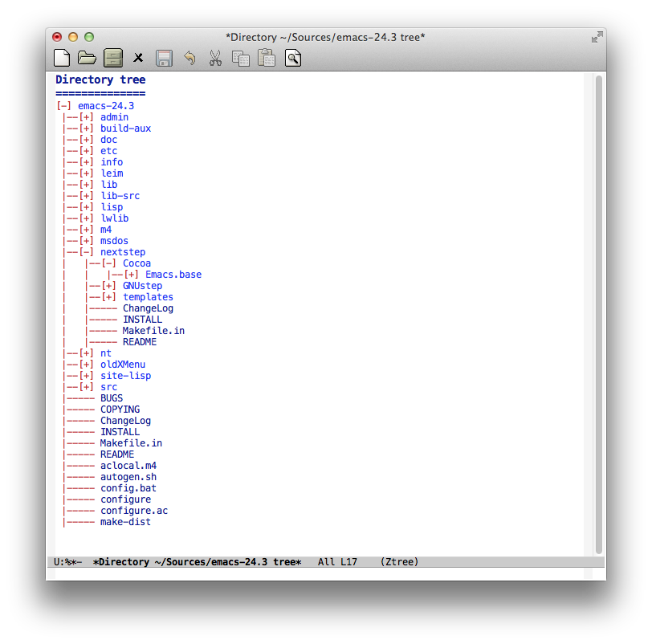Expand the oldXMenu [+] marker
652x644 pixels.
tap(86, 365)
